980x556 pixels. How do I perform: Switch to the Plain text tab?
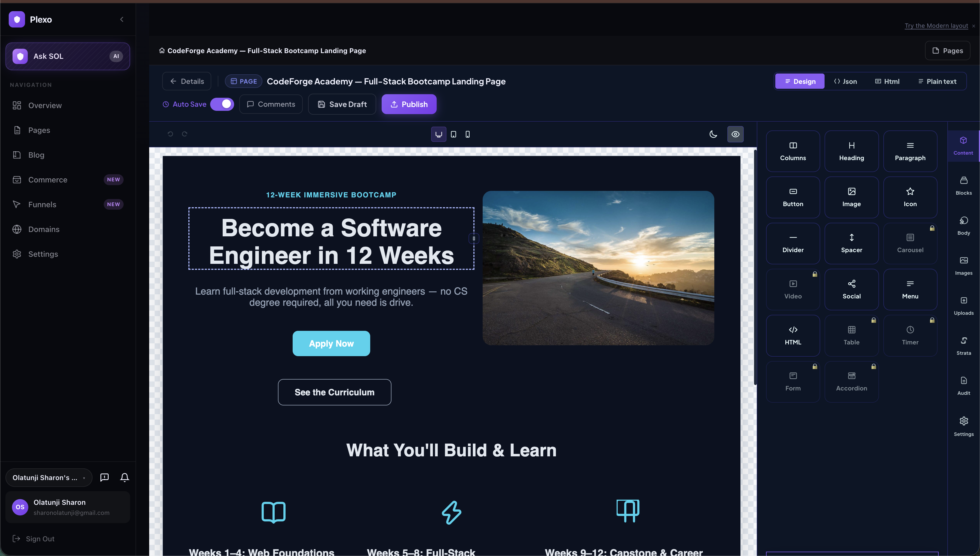937,81
